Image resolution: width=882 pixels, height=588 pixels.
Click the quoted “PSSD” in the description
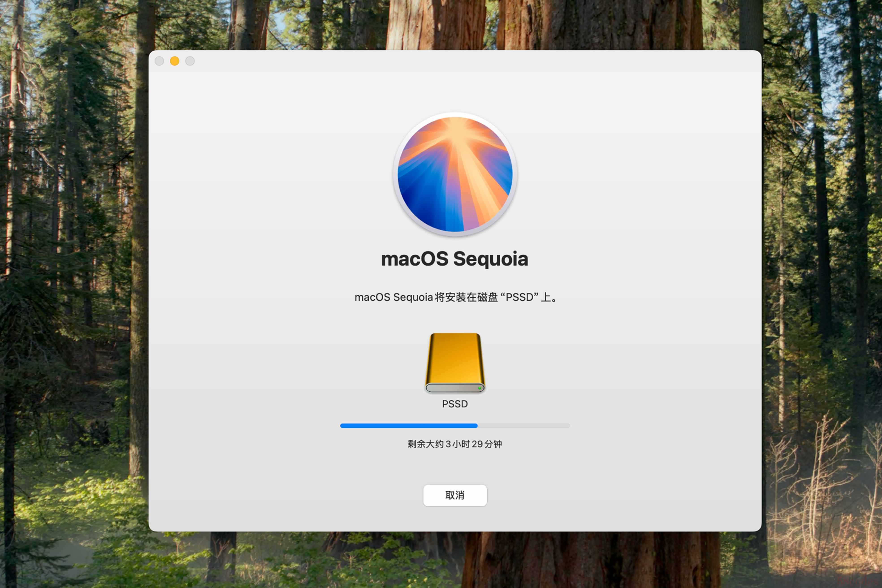pyautogui.click(x=519, y=297)
